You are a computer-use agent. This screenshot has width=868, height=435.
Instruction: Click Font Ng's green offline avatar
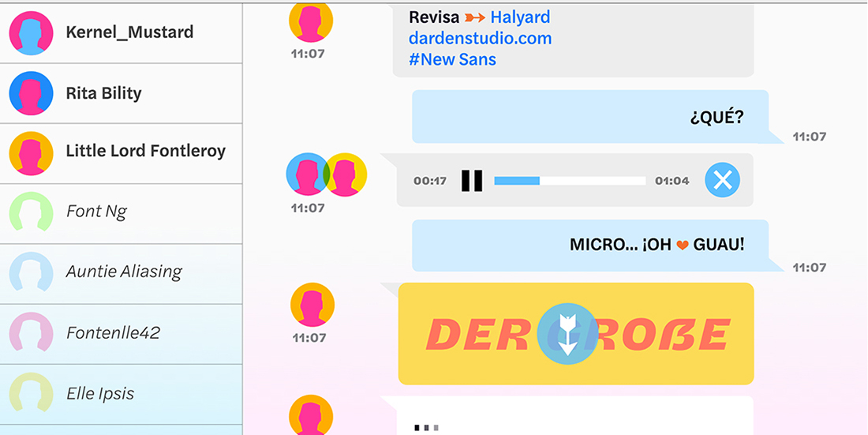tap(31, 212)
